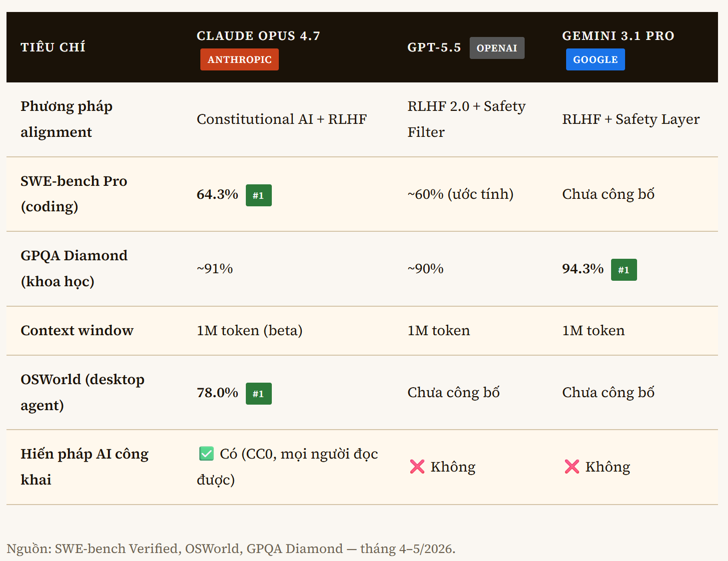Select the 'Không' text in the Gemini column
Screen dimensions: 728x561
[608, 467]
